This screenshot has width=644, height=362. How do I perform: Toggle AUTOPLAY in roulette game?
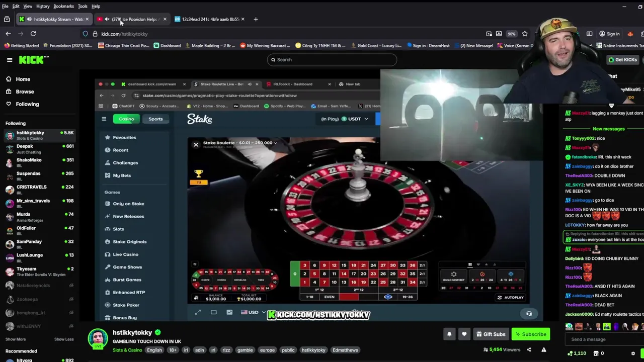click(x=510, y=298)
